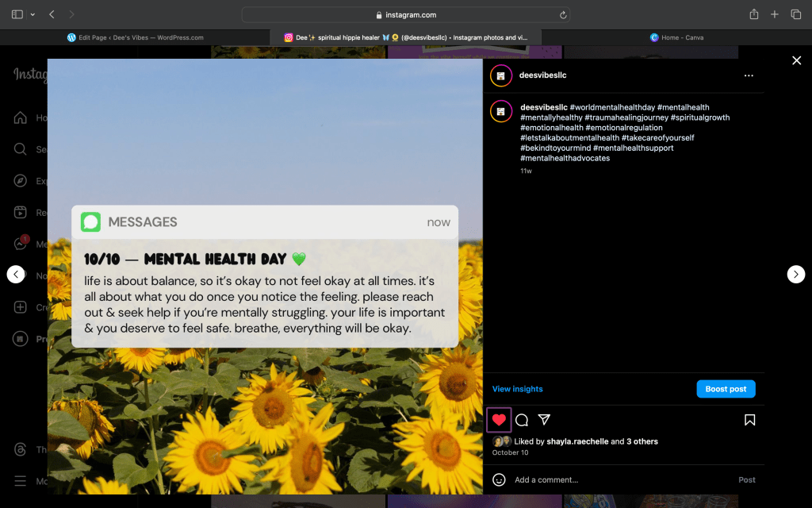
Task: Save the post with the bookmark icon
Action: pyautogui.click(x=749, y=420)
